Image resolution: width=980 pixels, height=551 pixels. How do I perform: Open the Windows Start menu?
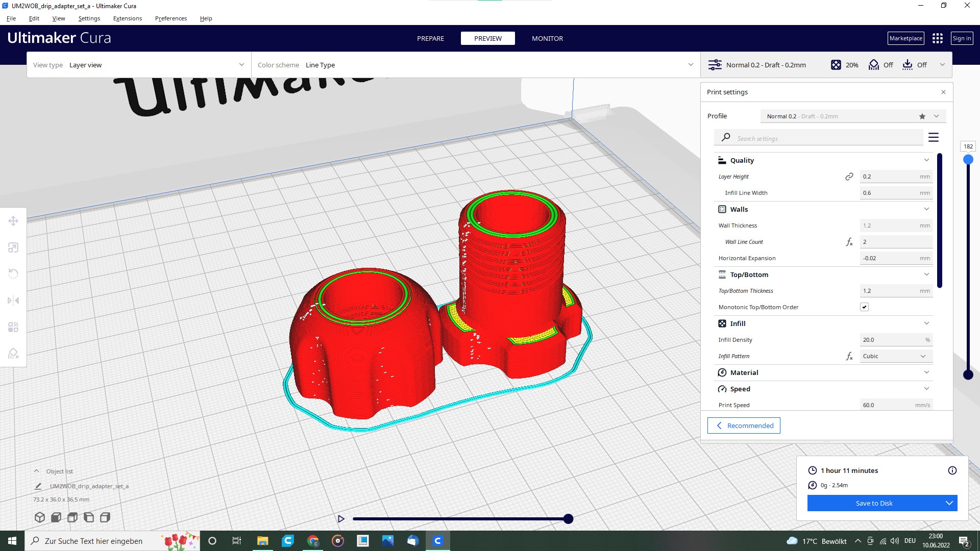[12, 541]
